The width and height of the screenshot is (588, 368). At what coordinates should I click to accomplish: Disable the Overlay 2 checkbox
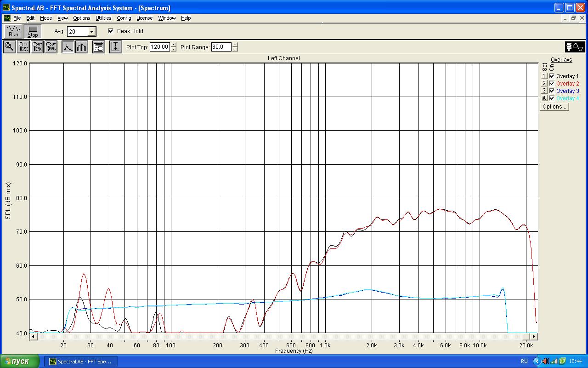pyautogui.click(x=552, y=84)
